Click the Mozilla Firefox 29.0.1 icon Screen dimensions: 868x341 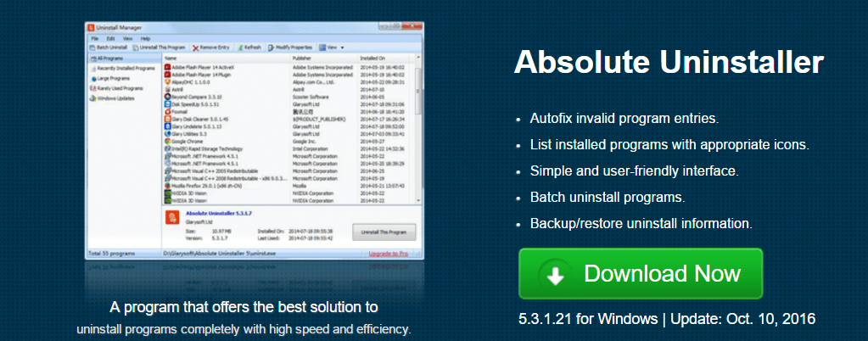tap(167, 186)
